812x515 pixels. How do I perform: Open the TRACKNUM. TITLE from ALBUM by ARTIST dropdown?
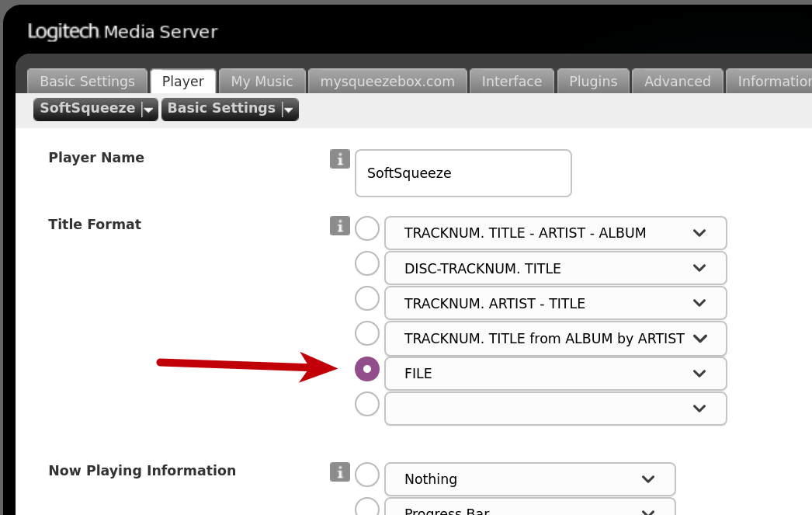click(555, 339)
